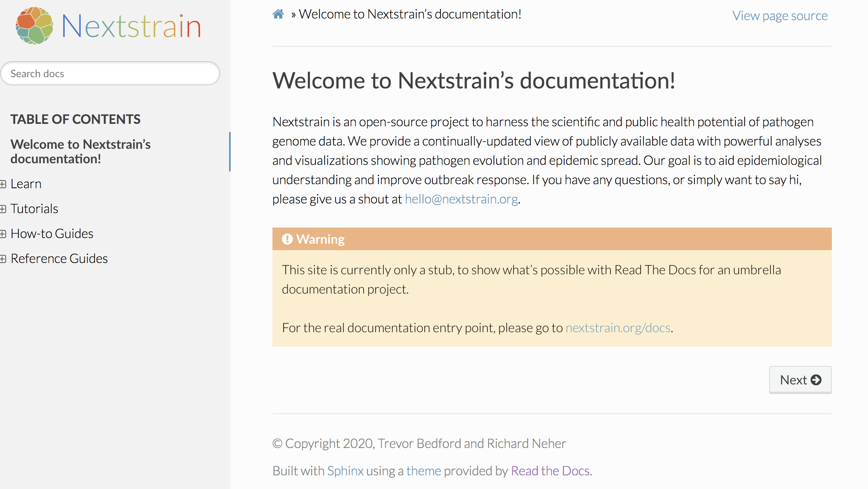Click the Warning exclamation icon
The width and height of the screenshot is (868, 489).
[287, 239]
